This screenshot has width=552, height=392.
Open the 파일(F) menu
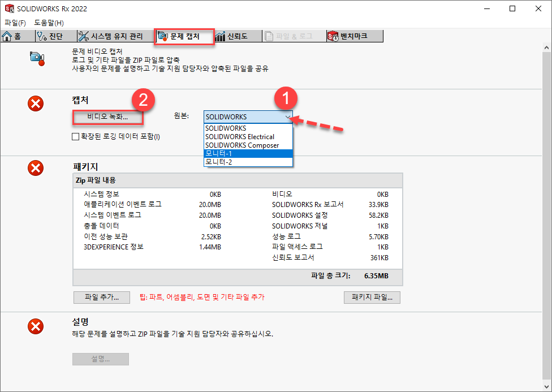[15, 23]
